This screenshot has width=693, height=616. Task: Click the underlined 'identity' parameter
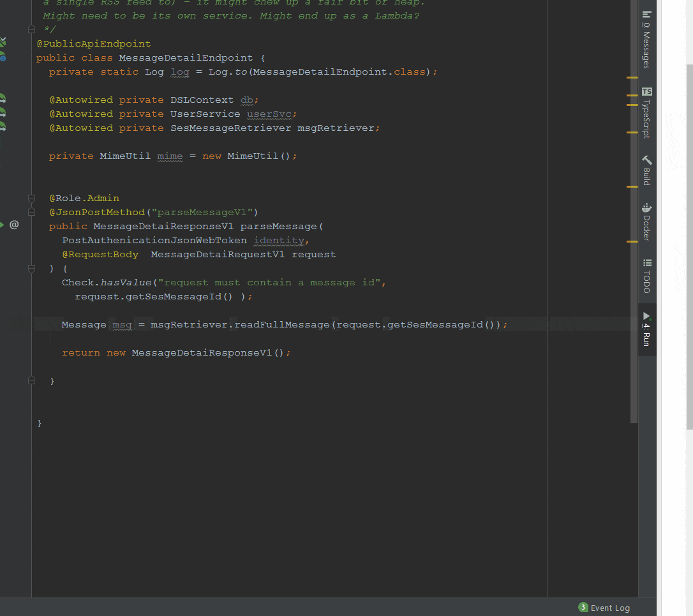[279, 241]
